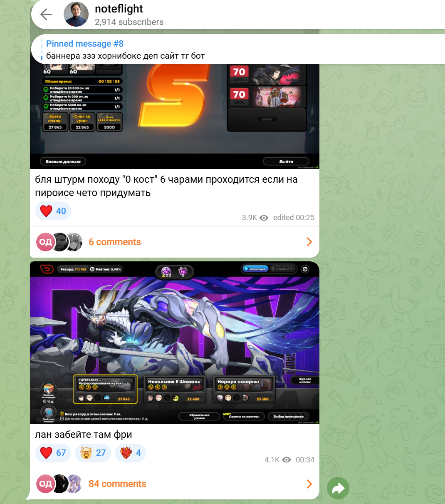Click Советы по составу button in screenshot

click(x=244, y=416)
